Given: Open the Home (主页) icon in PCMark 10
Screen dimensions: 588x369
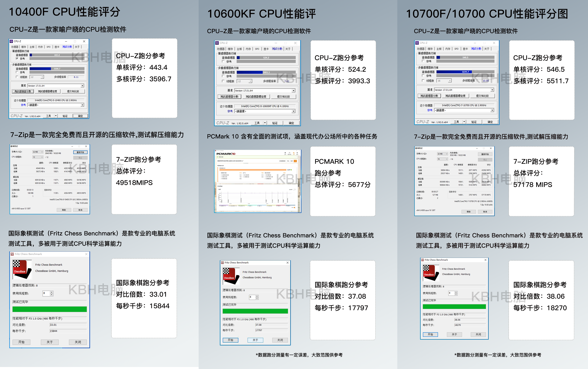Looking at the screenshot, I should [x=285, y=153].
